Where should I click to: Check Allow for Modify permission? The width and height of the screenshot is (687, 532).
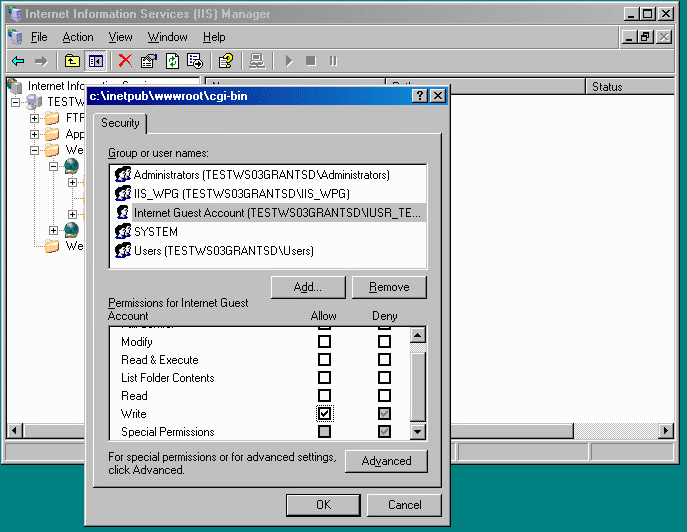[324, 341]
